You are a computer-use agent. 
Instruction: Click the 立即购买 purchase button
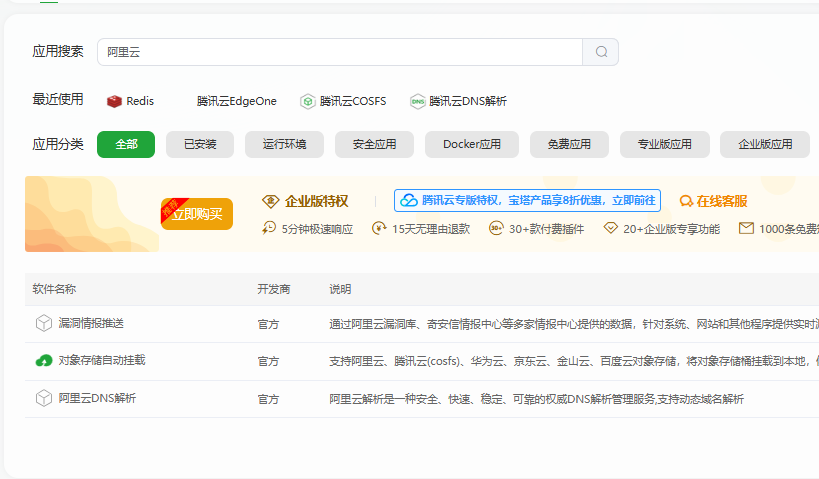[197, 214]
